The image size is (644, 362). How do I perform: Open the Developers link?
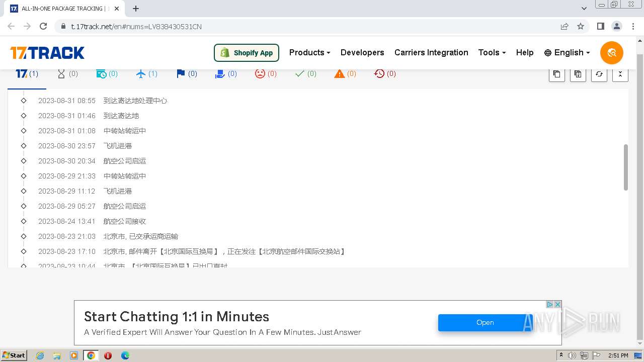click(x=362, y=52)
